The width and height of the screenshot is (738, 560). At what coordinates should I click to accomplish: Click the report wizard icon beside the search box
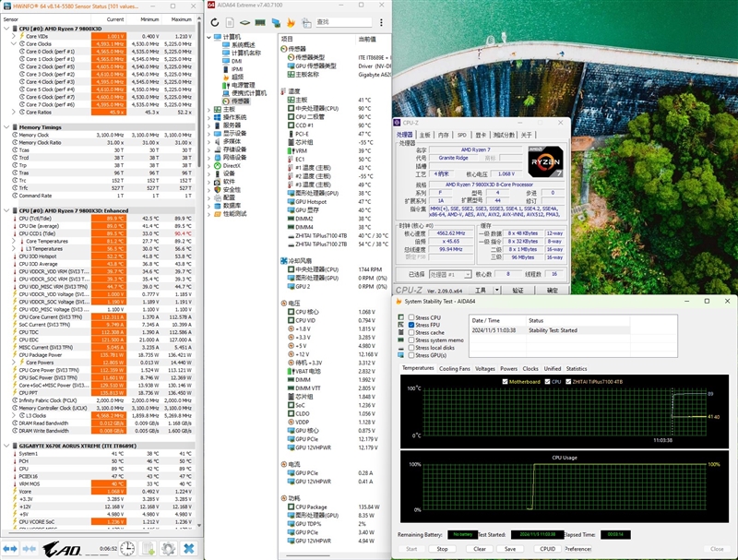click(x=306, y=22)
